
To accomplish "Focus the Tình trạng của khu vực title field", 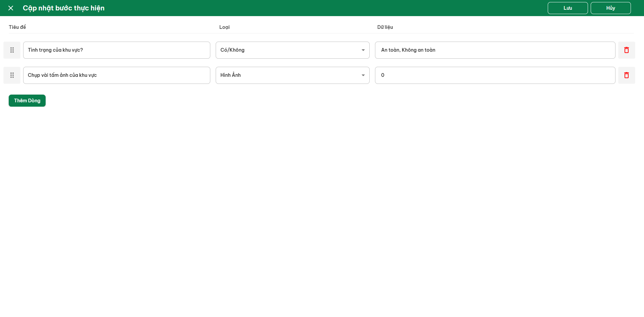I will click(x=116, y=50).
